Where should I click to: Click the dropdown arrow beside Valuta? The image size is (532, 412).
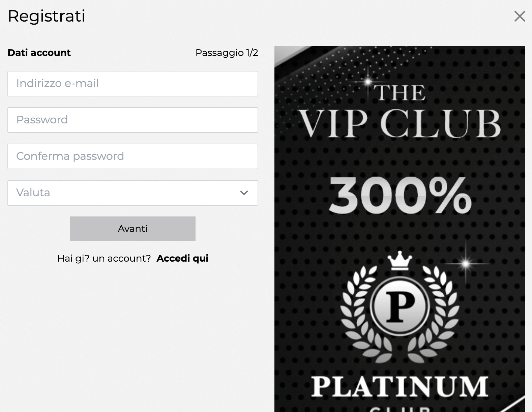tap(243, 193)
